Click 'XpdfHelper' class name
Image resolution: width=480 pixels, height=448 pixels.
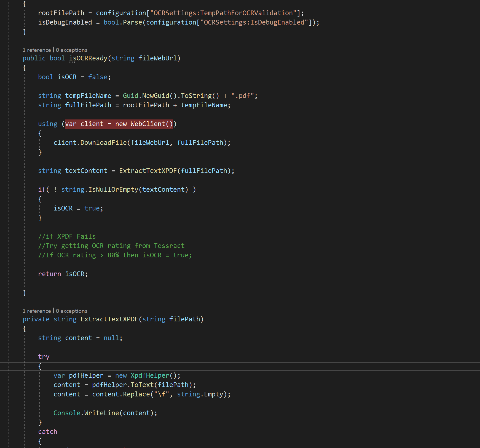pos(150,375)
